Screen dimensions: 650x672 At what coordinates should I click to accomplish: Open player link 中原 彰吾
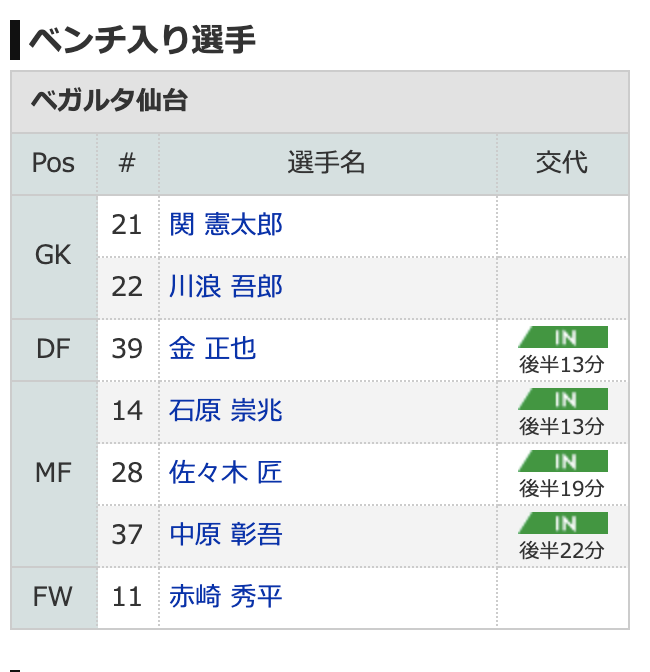tap(226, 534)
